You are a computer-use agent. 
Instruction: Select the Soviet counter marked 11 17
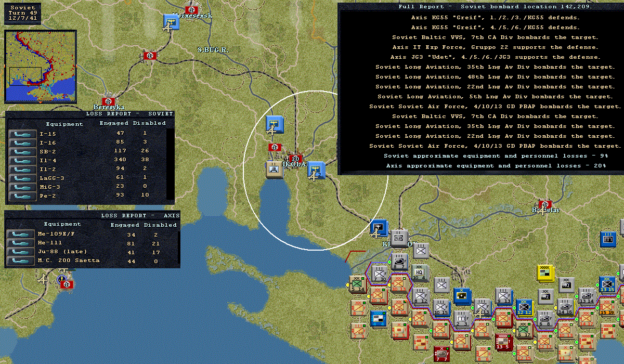pyautogui.click(x=419, y=319)
